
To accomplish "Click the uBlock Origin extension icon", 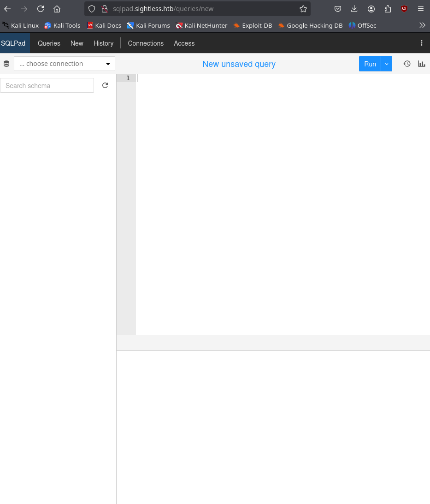I will (404, 9).
